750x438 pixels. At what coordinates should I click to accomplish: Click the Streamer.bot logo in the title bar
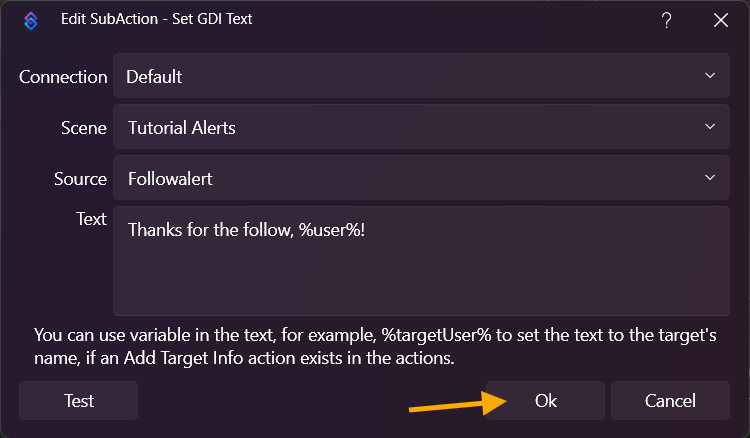pos(31,21)
